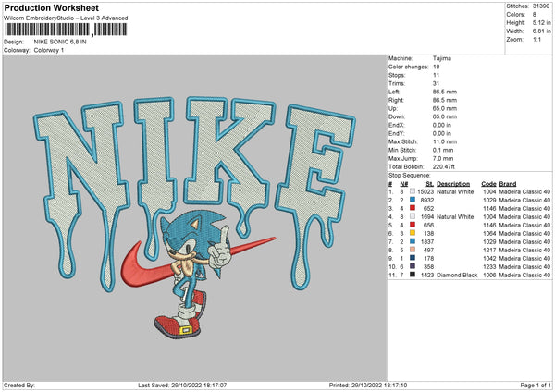
Task: Select the 'Up:' extent label
Action: [393, 108]
